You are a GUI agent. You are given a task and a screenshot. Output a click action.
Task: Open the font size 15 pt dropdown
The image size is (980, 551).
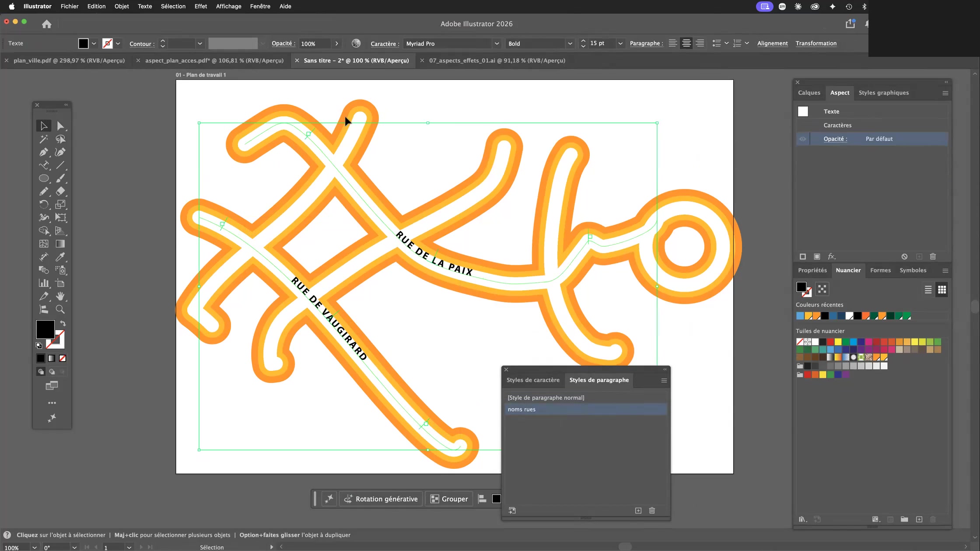coord(620,44)
